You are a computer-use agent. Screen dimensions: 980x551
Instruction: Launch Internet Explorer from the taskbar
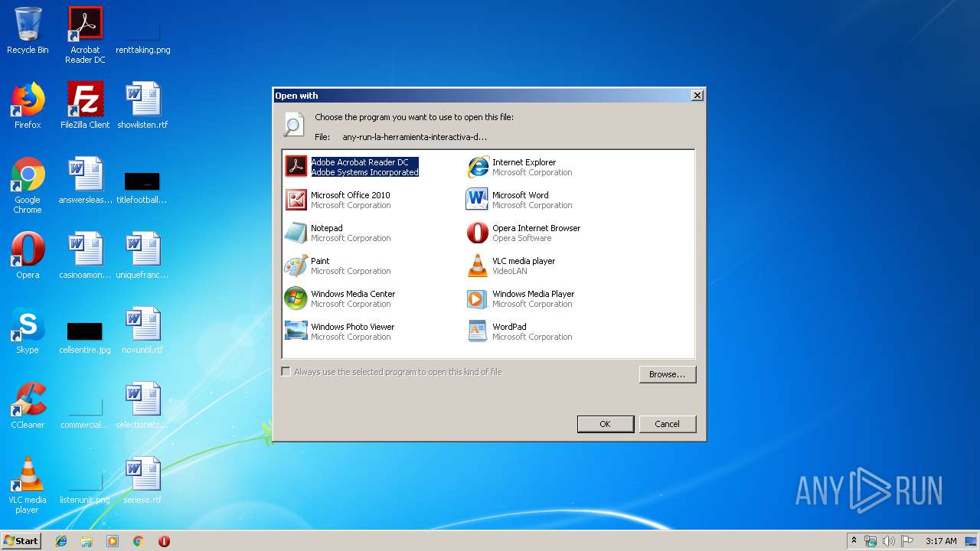tap(61, 541)
